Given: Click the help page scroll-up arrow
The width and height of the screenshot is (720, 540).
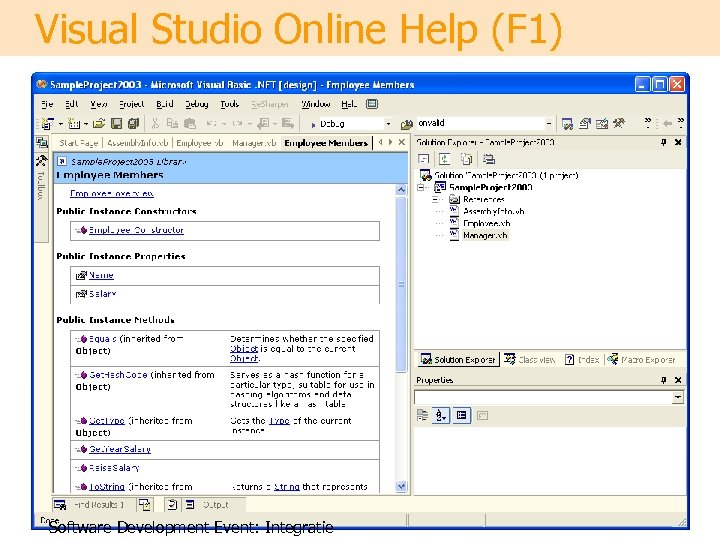Looking at the screenshot, I should click(x=401, y=190).
